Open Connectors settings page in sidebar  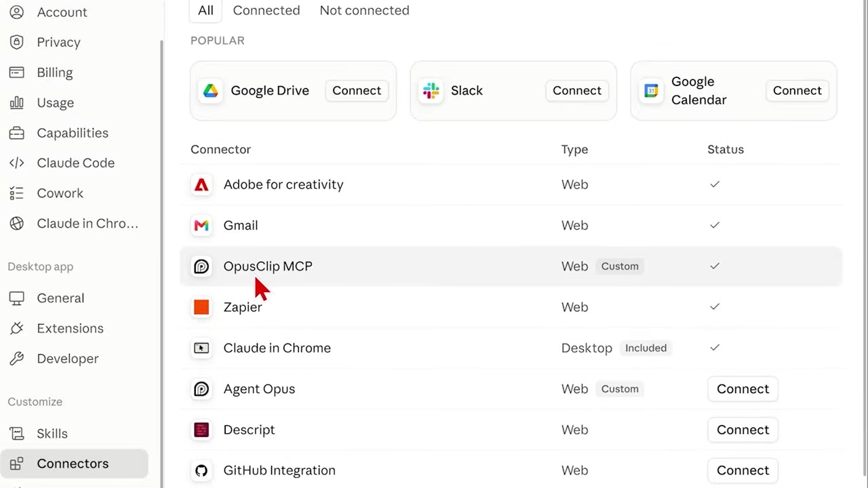click(74, 464)
